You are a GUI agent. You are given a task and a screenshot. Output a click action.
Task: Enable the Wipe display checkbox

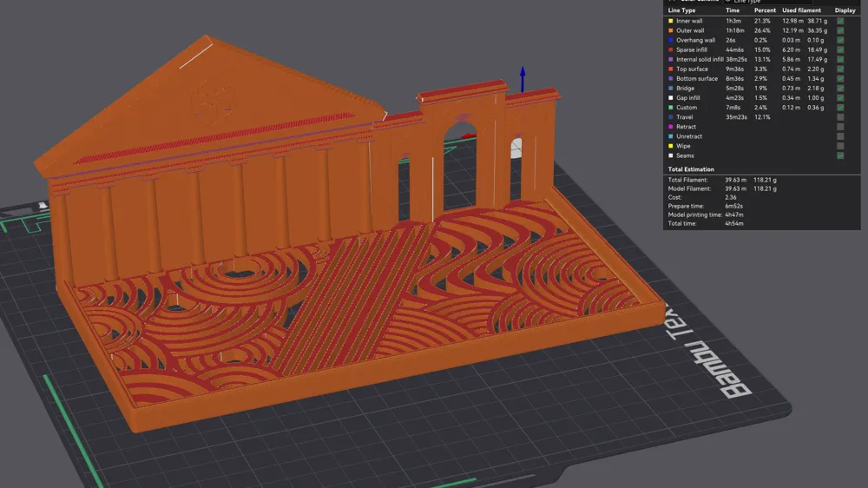coord(840,146)
